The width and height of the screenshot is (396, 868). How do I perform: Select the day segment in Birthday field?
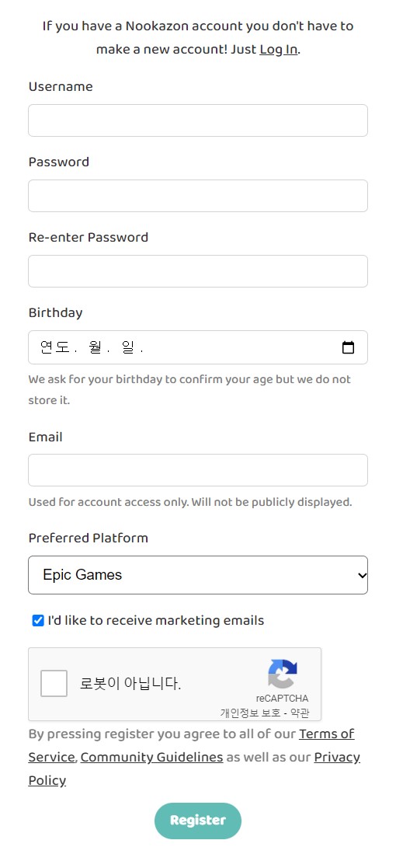click(128, 347)
